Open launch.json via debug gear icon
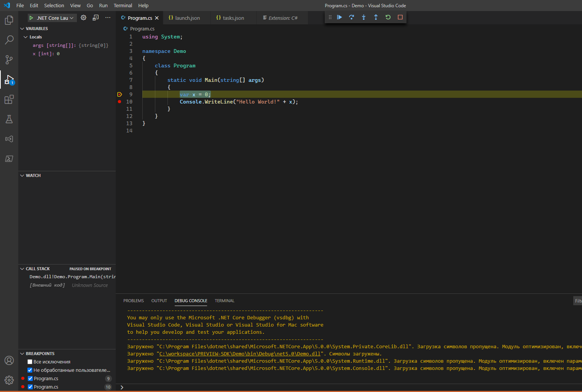Viewport: 582px width, 392px height. [x=83, y=18]
